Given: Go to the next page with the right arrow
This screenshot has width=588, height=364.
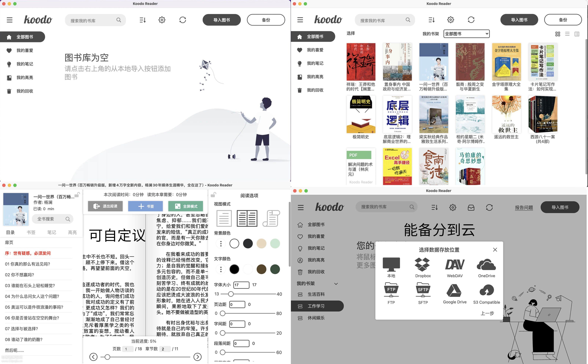Looking at the screenshot, I should click(x=198, y=357).
